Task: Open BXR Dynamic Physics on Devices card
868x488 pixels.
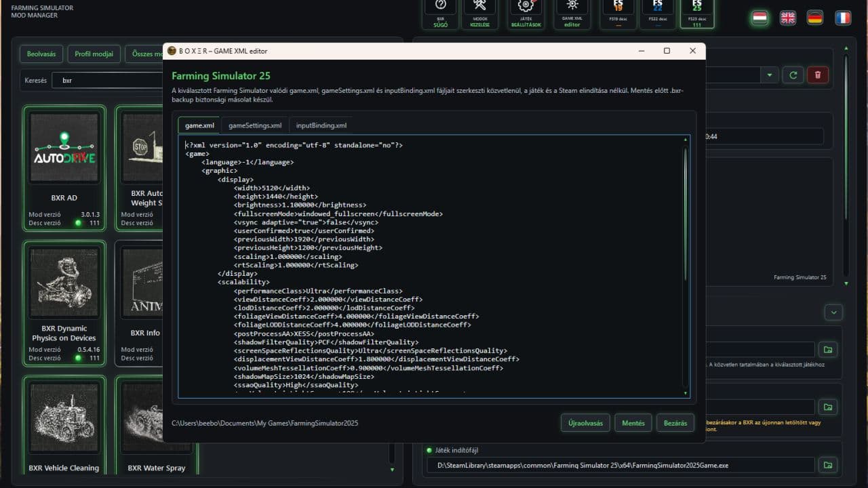Action: coord(64,304)
